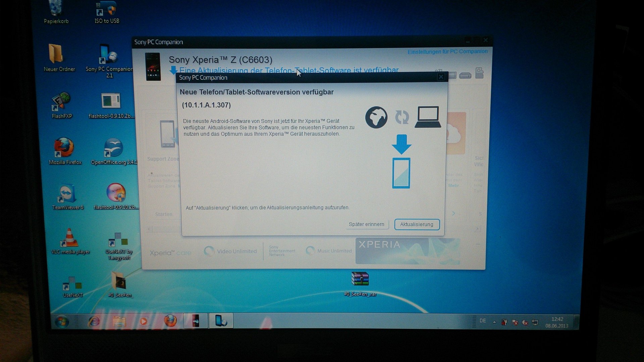Click the XPERIA banner image
644x362 pixels.
click(408, 251)
